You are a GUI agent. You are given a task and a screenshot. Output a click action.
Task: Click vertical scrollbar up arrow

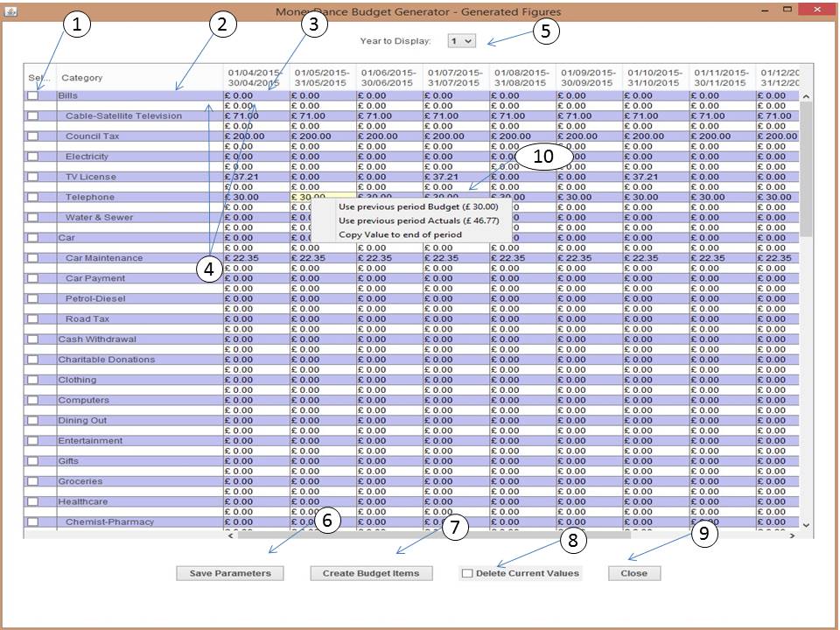(x=806, y=97)
